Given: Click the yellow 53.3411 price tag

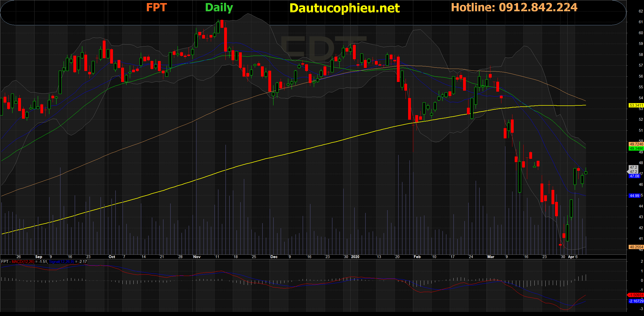Looking at the screenshot, I should tap(636, 105).
